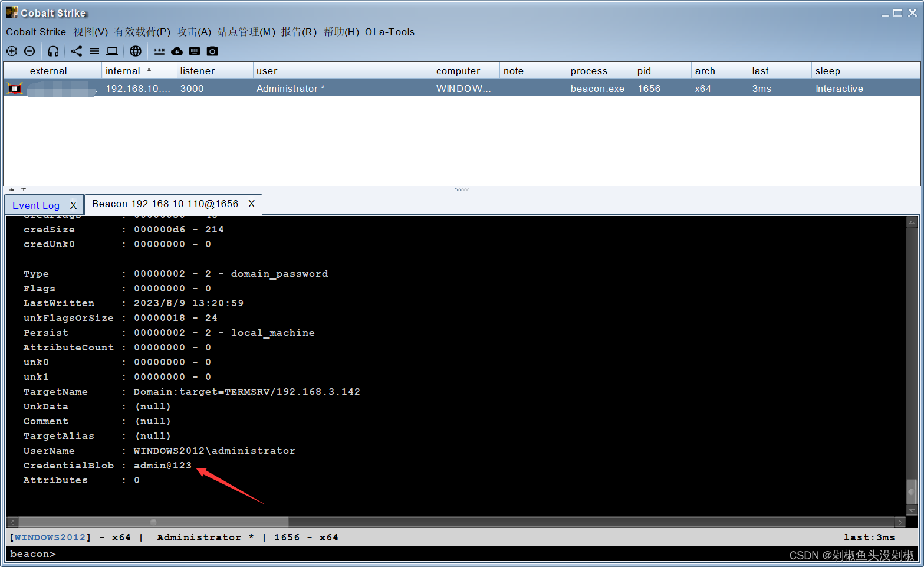Click the local_machine Persist text
Image resolution: width=924 pixels, height=567 pixels.
click(272, 333)
